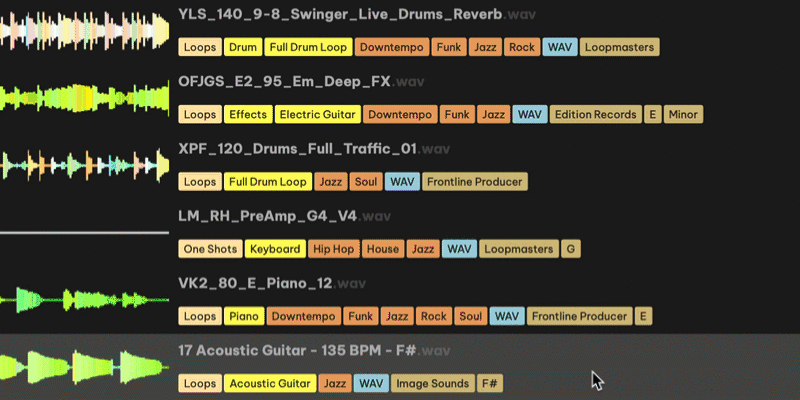Viewport: 800px width, 400px height.
Task: Play the YLS_140 Swinger Live Drums waveform
Action: tap(85, 31)
